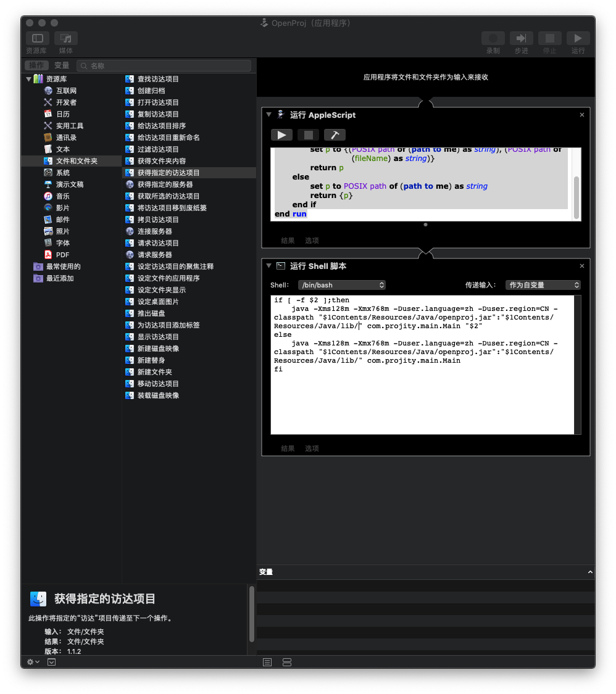Switch to the 操作 tab

(36, 65)
